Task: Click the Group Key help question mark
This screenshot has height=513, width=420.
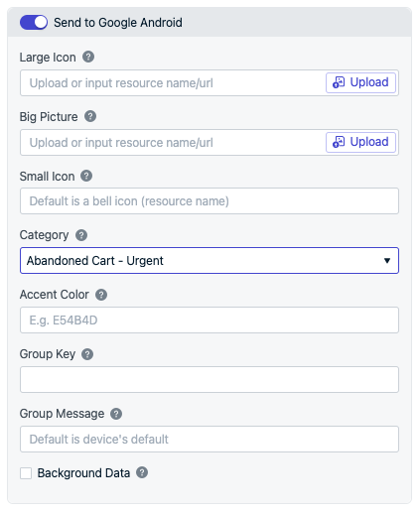Action: click(87, 354)
